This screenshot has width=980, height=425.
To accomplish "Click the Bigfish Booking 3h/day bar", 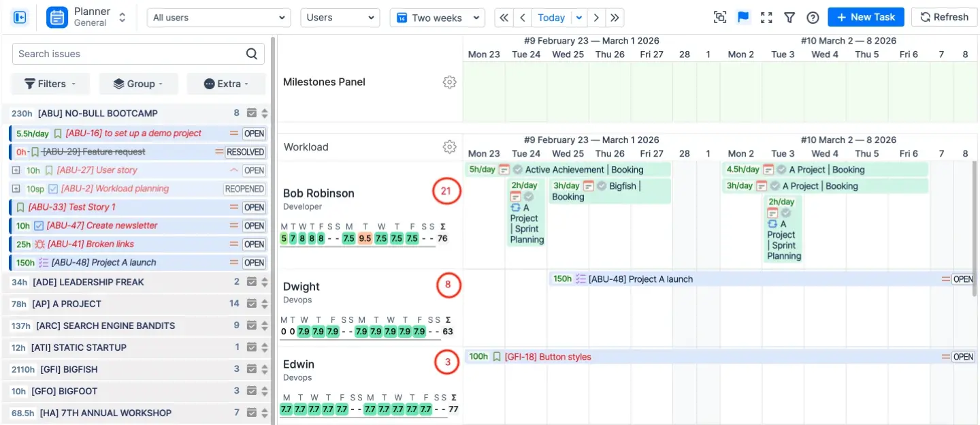I will tap(610, 191).
